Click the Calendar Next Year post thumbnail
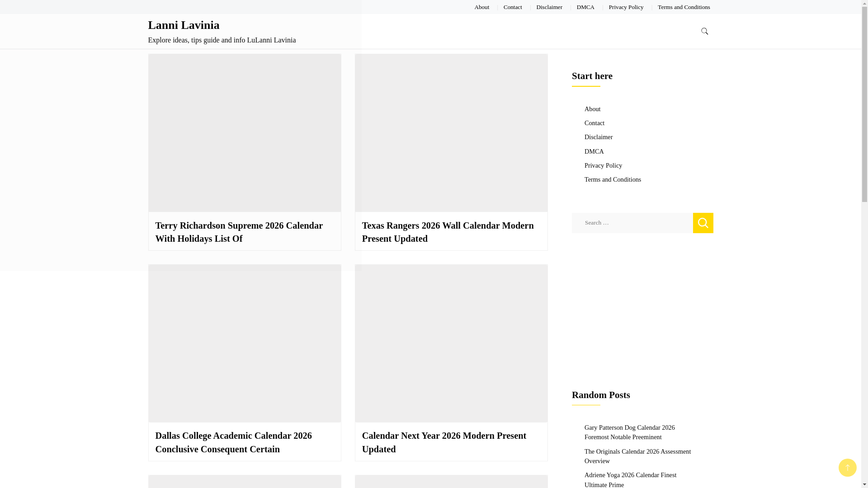Screen dimensions: 868x488 [x=451, y=343]
